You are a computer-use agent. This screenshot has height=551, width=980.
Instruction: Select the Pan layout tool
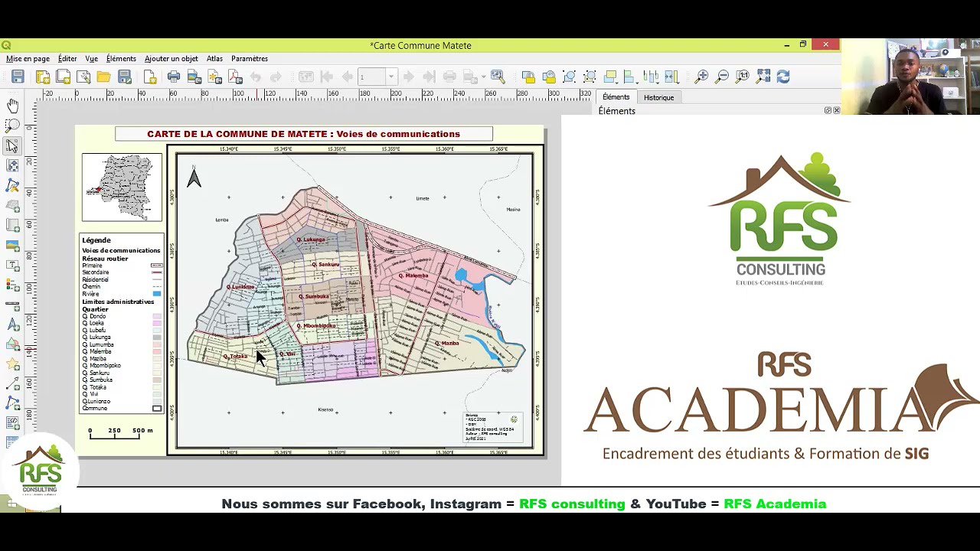(12, 106)
